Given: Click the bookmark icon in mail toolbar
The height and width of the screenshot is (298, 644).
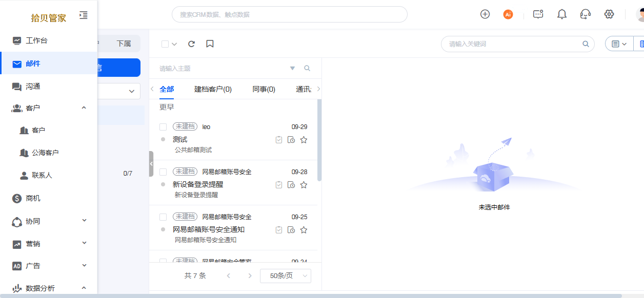Looking at the screenshot, I should click(x=210, y=44).
